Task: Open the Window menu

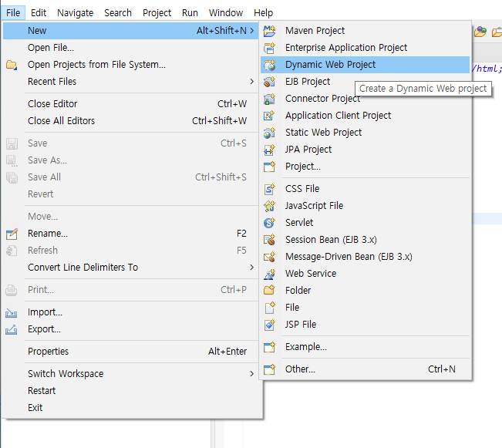Action: [226, 13]
